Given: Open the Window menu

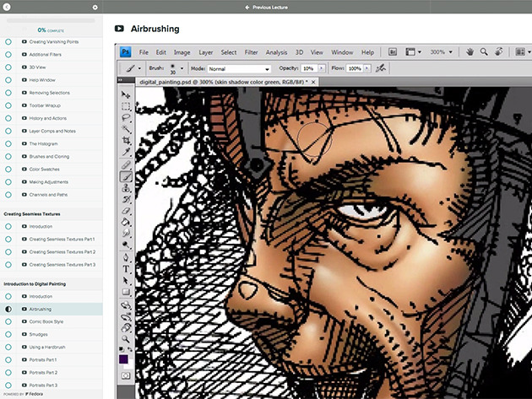Looking at the screenshot, I should coord(342,52).
